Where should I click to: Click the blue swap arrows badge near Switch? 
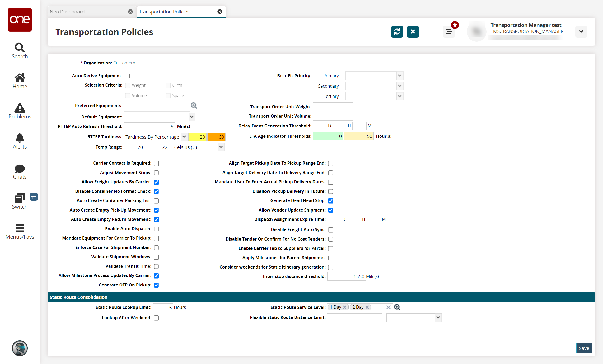(34, 197)
